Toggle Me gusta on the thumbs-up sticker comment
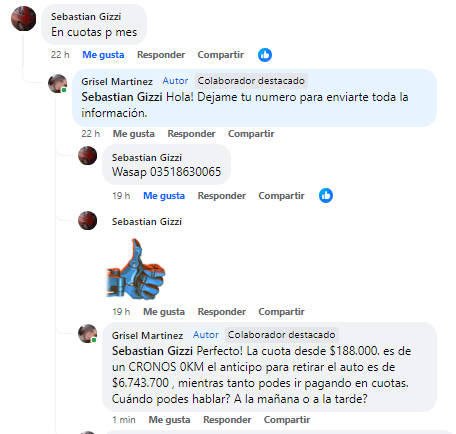Image resolution: width=456 pixels, height=434 pixels. 164,312
